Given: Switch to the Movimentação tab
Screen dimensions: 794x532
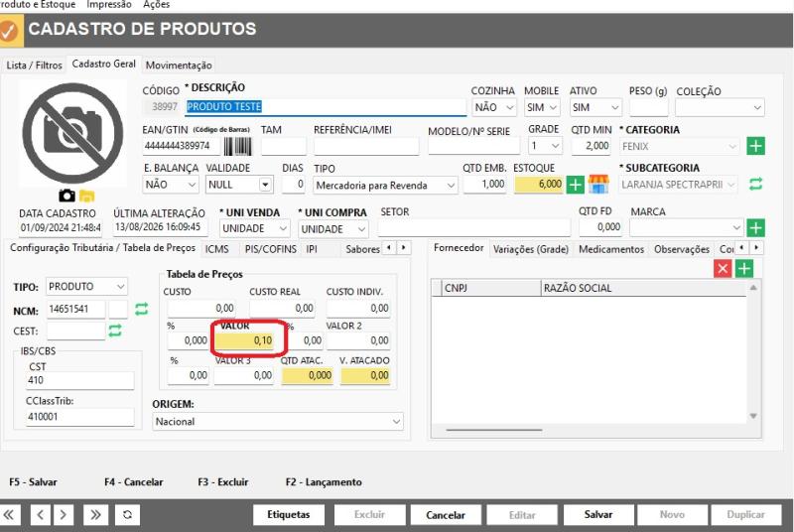Looking at the screenshot, I should 179,66.
